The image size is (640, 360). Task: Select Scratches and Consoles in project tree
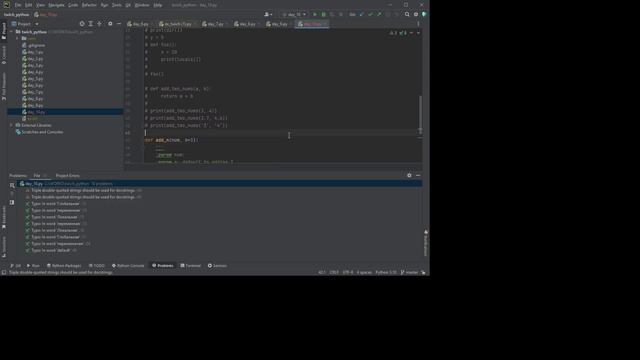tap(39, 132)
